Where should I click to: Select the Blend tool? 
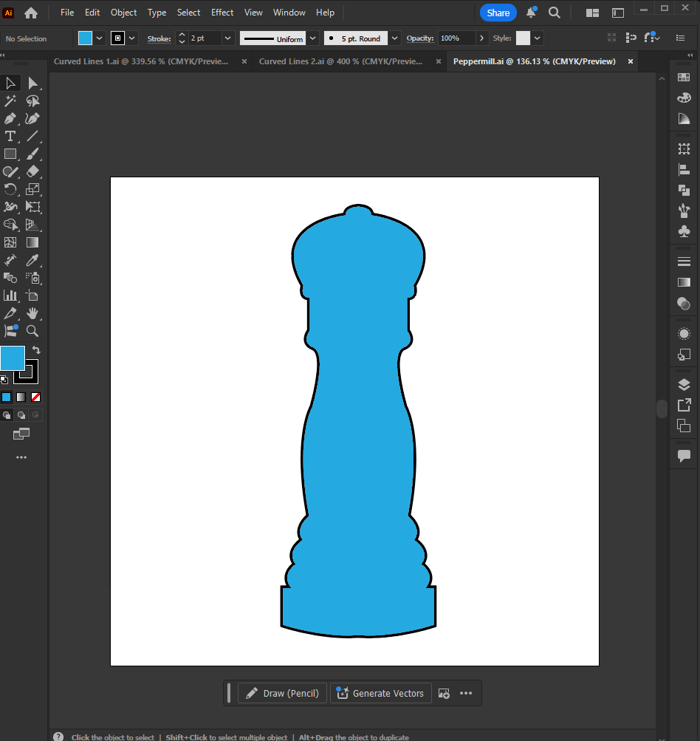pyautogui.click(x=10, y=278)
